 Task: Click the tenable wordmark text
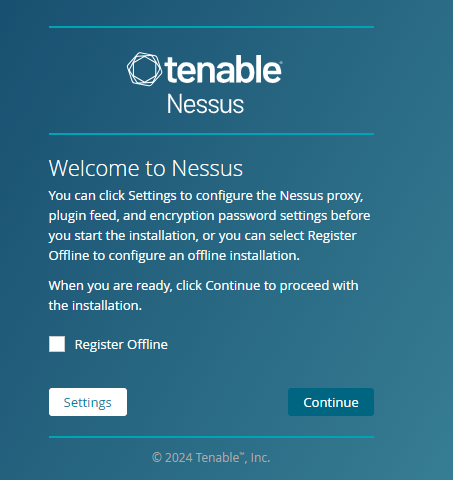pyautogui.click(x=223, y=69)
